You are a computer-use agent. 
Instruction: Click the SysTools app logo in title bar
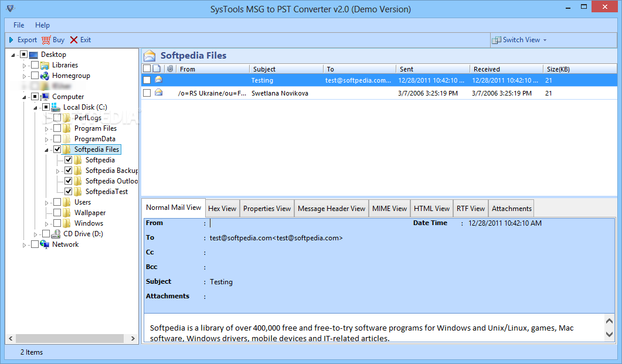pos(11,8)
